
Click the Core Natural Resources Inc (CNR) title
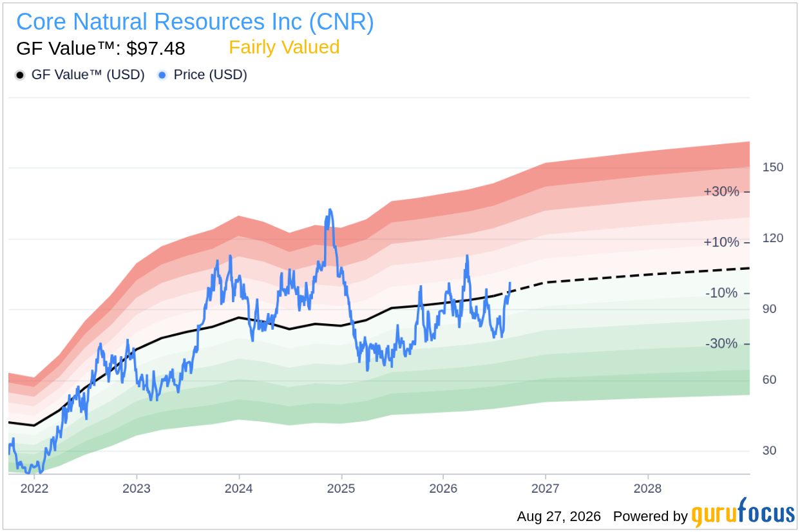click(x=195, y=22)
